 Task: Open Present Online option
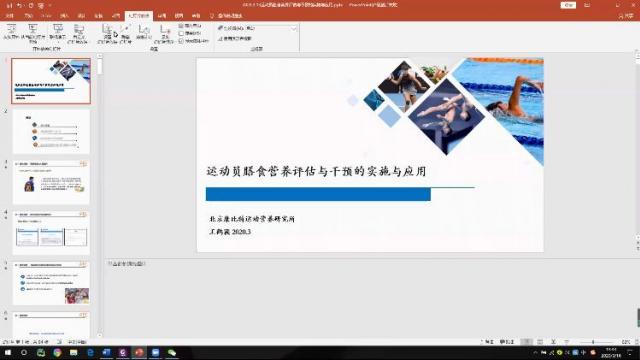[58, 33]
